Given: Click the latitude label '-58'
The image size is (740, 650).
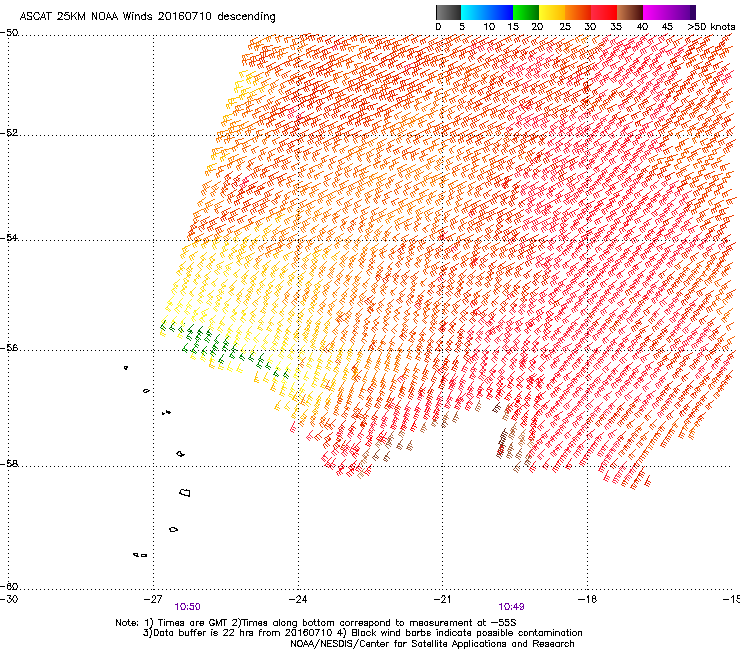Looking at the screenshot, I should tap(9, 464).
